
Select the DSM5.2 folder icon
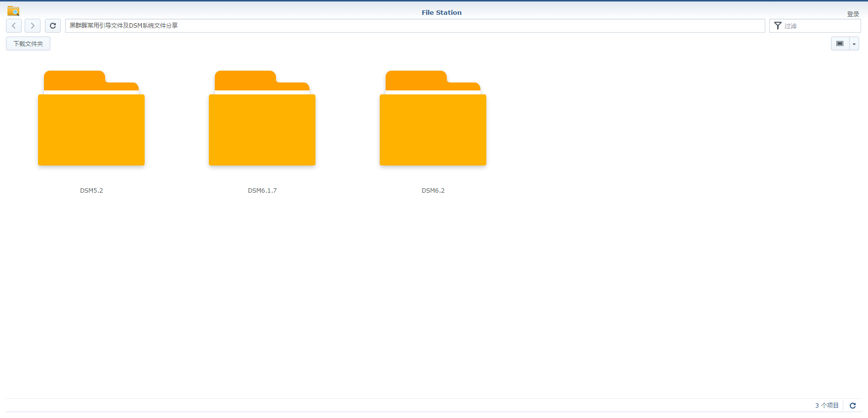pyautogui.click(x=91, y=118)
